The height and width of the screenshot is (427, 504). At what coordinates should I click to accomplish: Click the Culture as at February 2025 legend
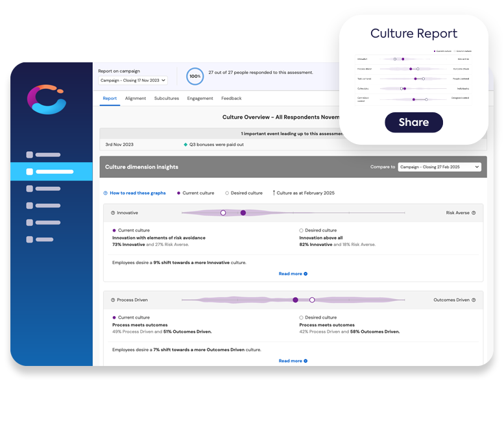coord(304,193)
